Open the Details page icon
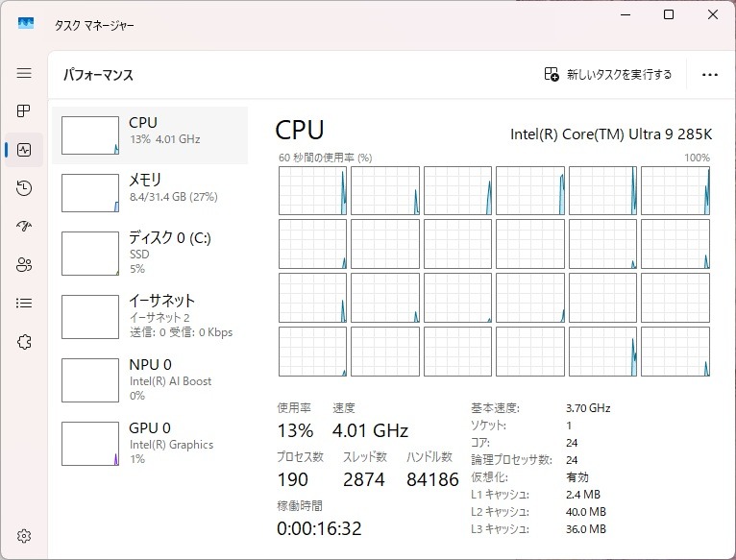Image resolution: width=736 pixels, height=560 pixels. tap(24, 304)
